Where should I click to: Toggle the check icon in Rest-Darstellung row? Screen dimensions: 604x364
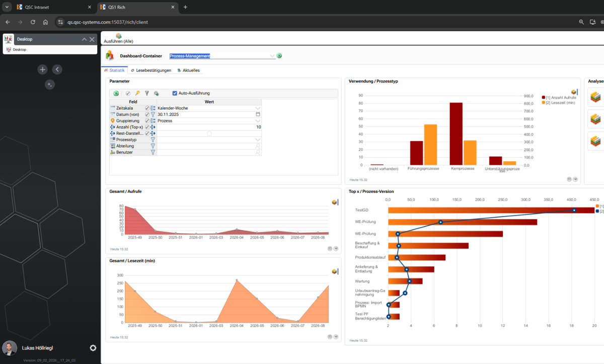[x=147, y=133]
